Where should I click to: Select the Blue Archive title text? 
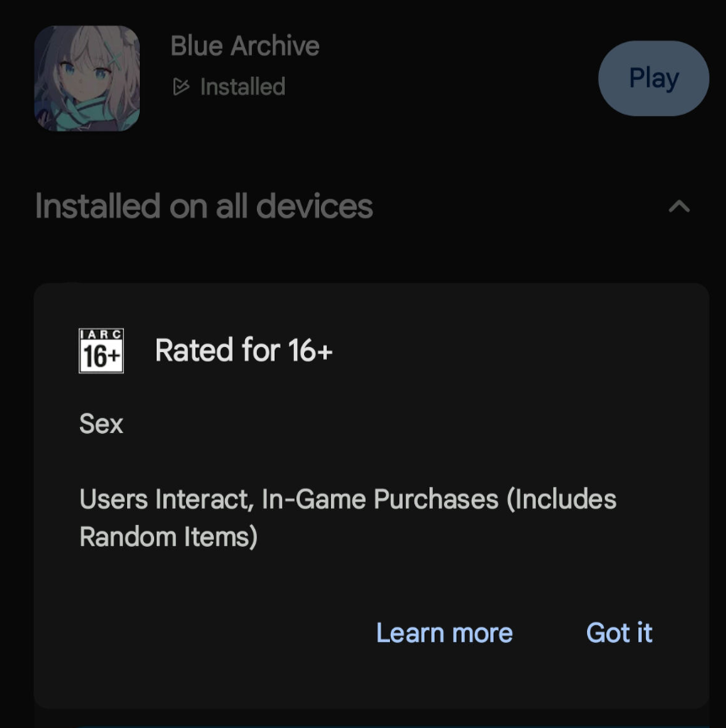tap(244, 46)
